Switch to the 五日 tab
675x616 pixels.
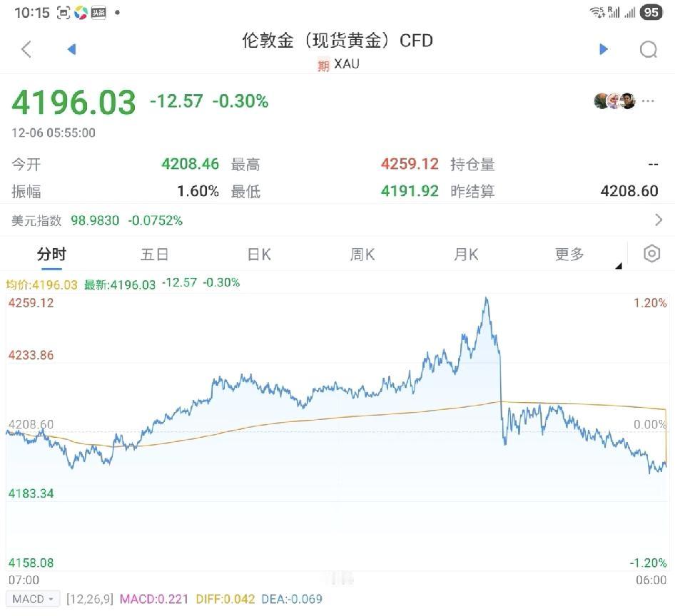[155, 254]
